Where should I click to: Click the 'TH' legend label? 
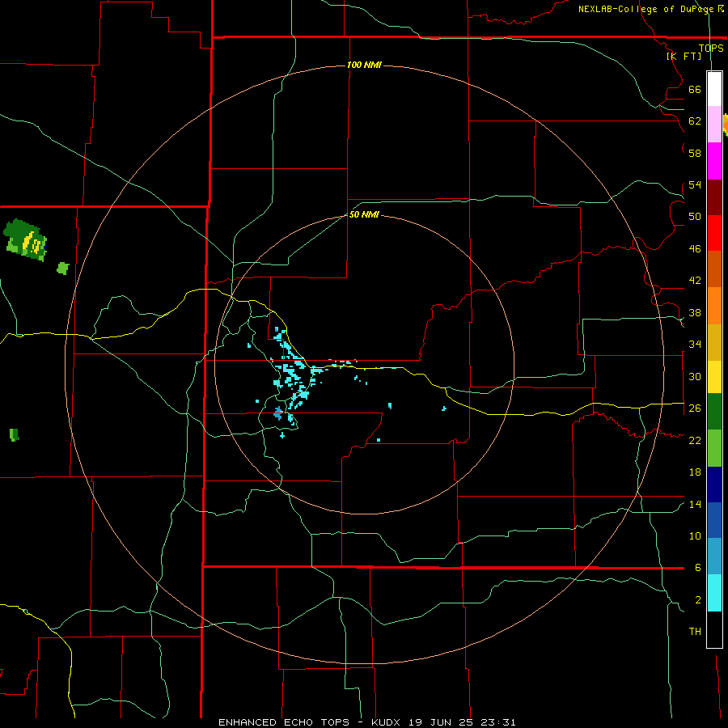pyautogui.click(x=695, y=632)
